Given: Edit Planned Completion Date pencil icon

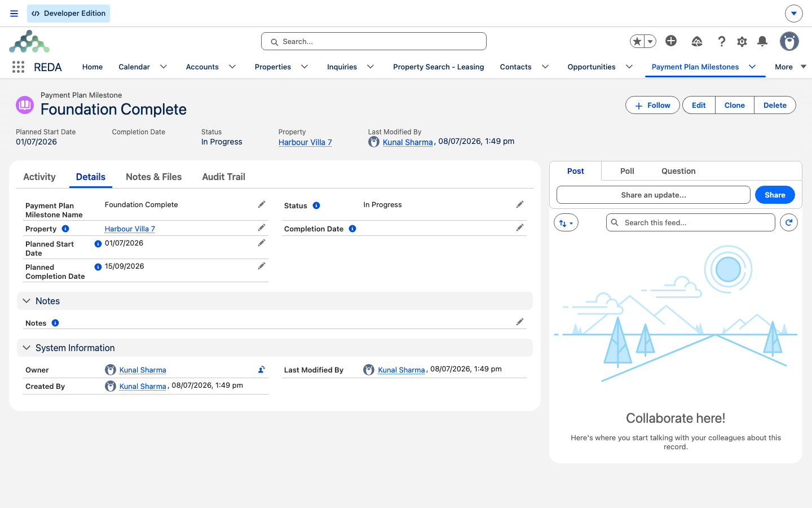Looking at the screenshot, I should tap(262, 266).
